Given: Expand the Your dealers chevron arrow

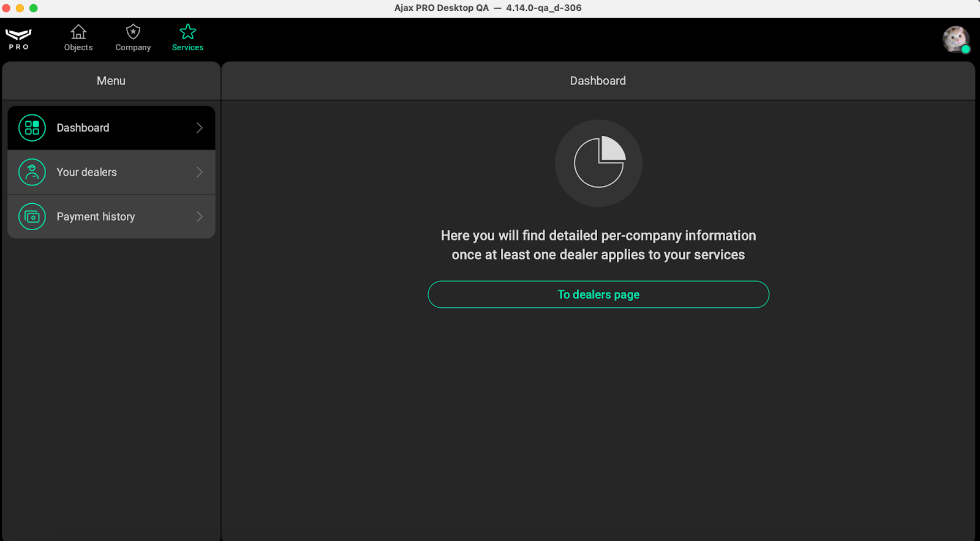Looking at the screenshot, I should (x=199, y=173).
